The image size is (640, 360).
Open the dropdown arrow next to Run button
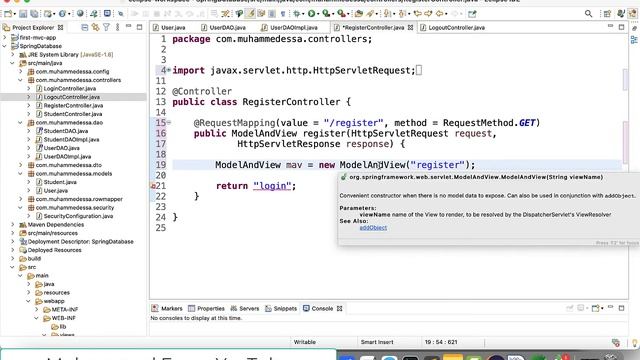pos(318,14)
